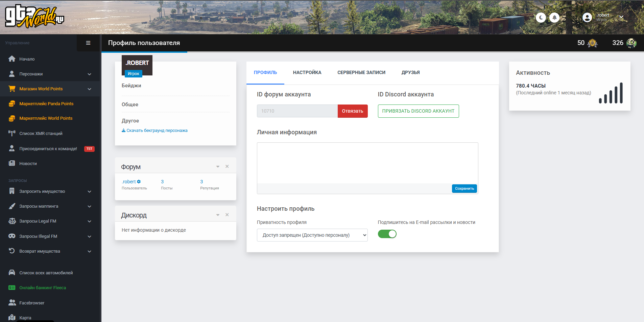Click the TST badge beside Присоединиться к команде
The height and width of the screenshot is (322, 644).
click(x=89, y=149)
